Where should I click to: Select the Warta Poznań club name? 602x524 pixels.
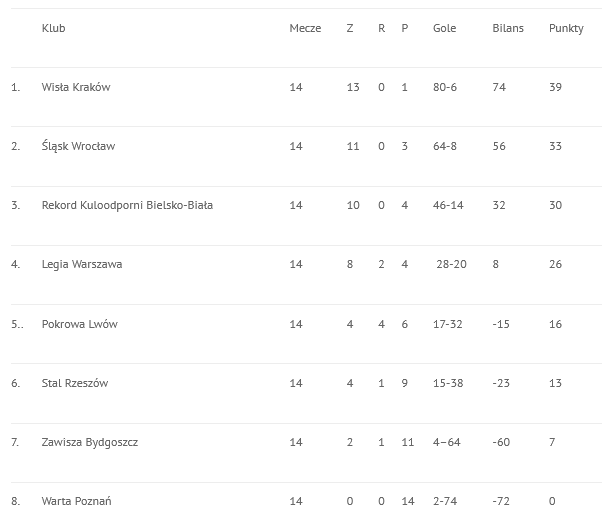[x=76, y=501]
